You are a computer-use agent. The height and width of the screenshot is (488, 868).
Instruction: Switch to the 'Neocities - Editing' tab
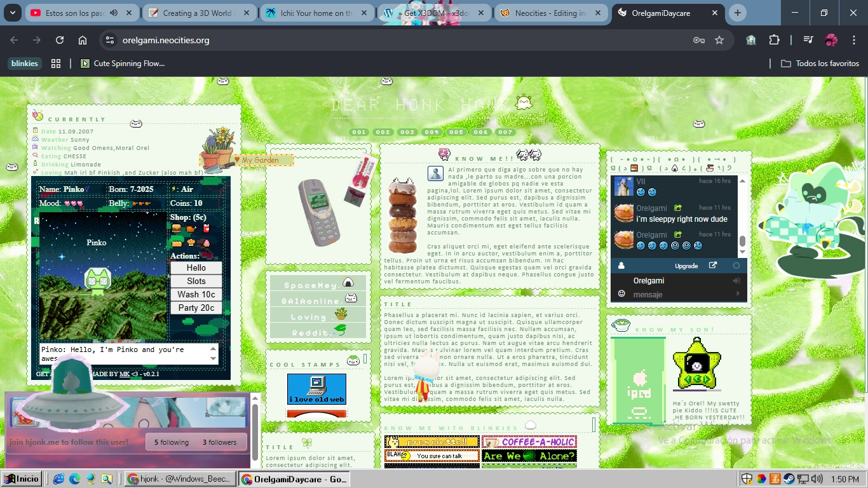(x=552, y=13)
